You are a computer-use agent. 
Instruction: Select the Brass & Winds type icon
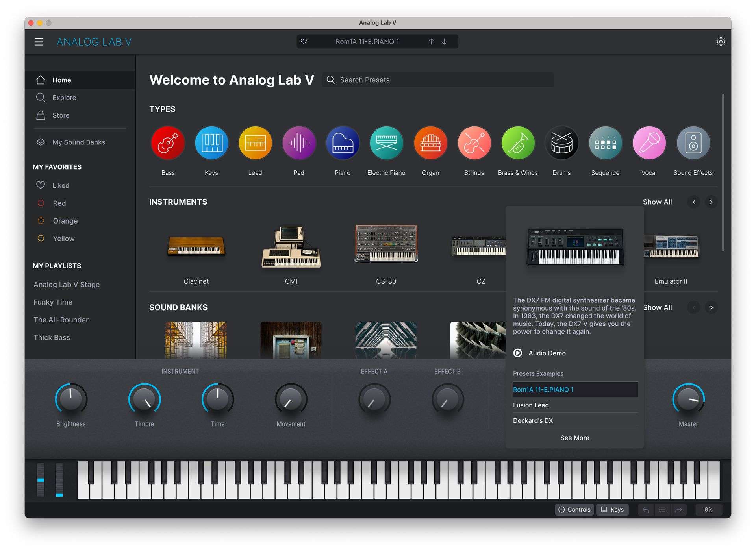[x=518, y=143]
